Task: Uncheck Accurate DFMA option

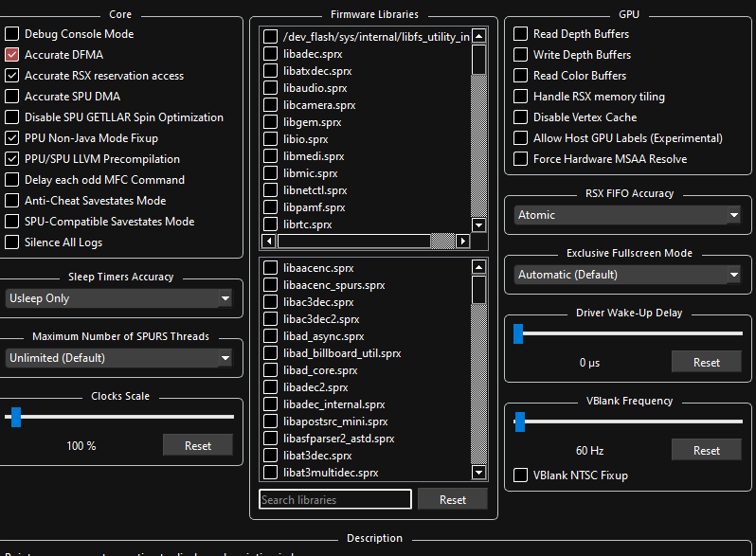Action: [12, 55]
